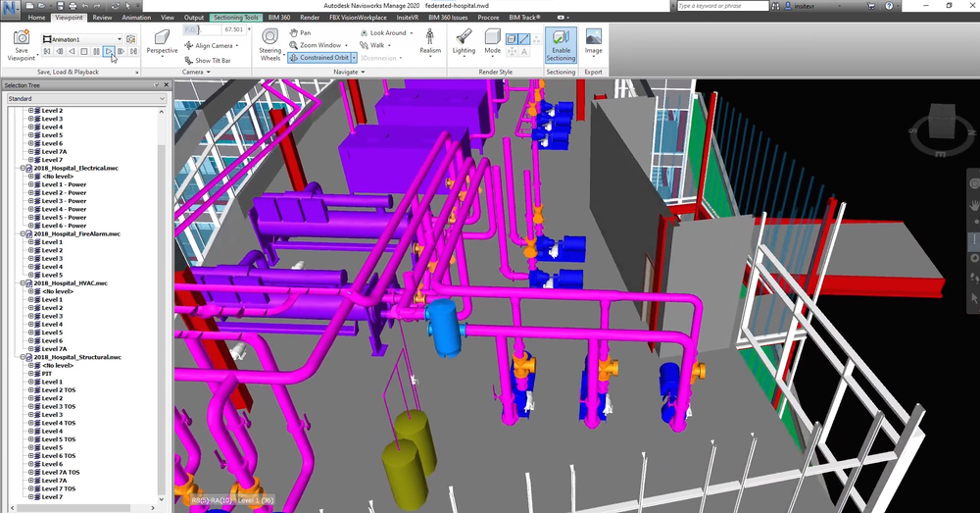
Task: Play the animation in reverse
Action: (72, 51)
